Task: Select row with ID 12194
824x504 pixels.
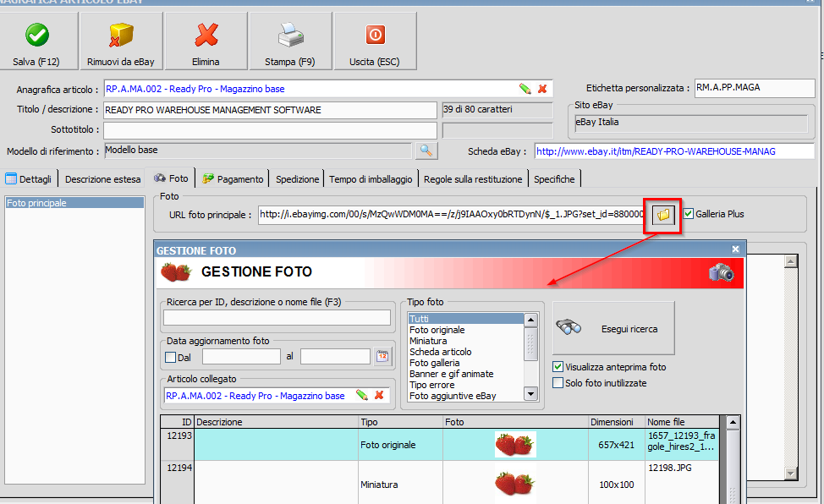Action: [440, 483]
